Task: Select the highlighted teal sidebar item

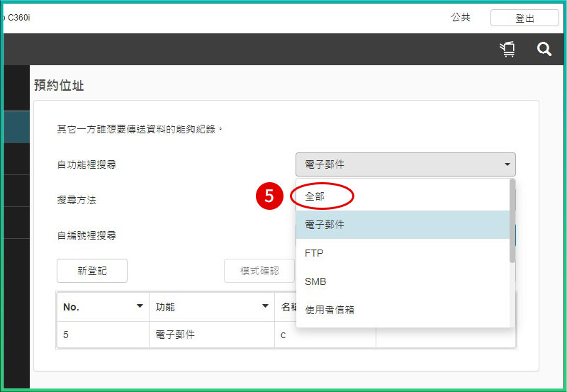Action: point(15,127)
